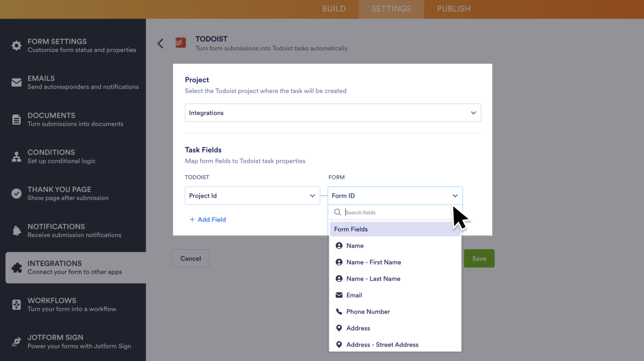Click the Notifications bell icon

(16, 231)
